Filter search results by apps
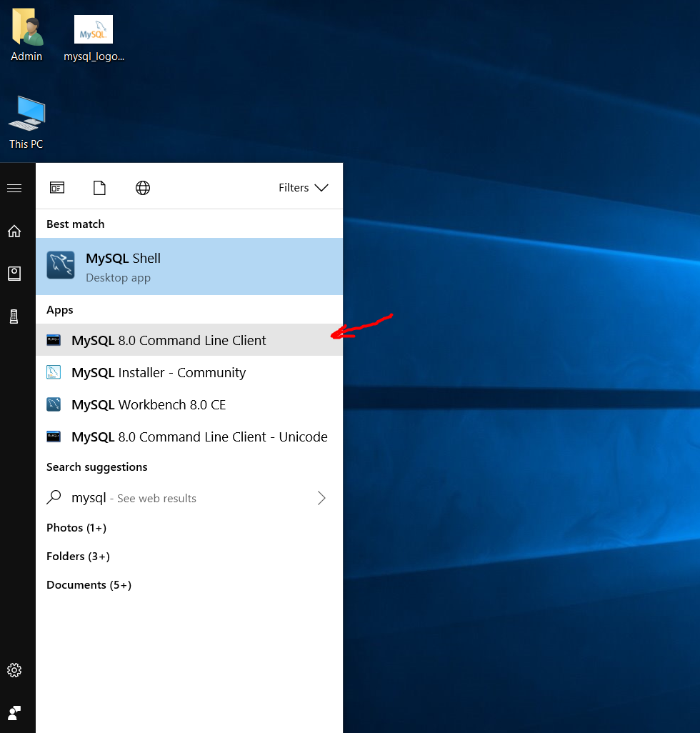 point(57,187)
